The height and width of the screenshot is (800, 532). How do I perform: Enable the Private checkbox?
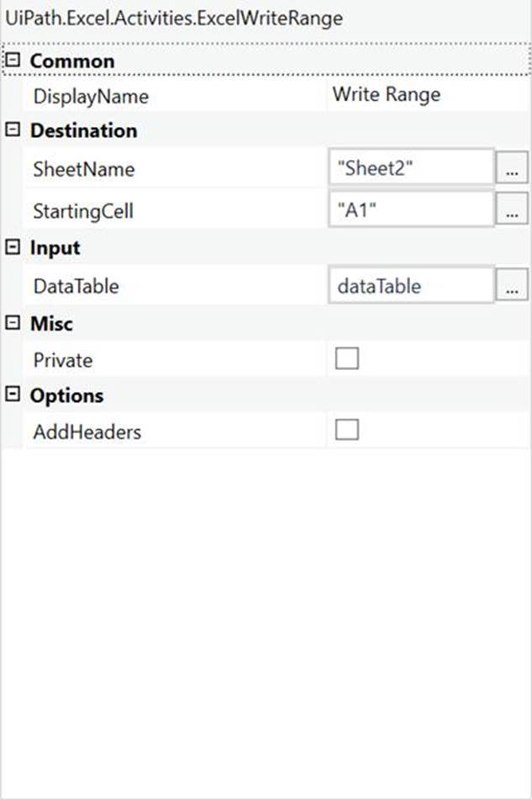[x=347, y=359]
